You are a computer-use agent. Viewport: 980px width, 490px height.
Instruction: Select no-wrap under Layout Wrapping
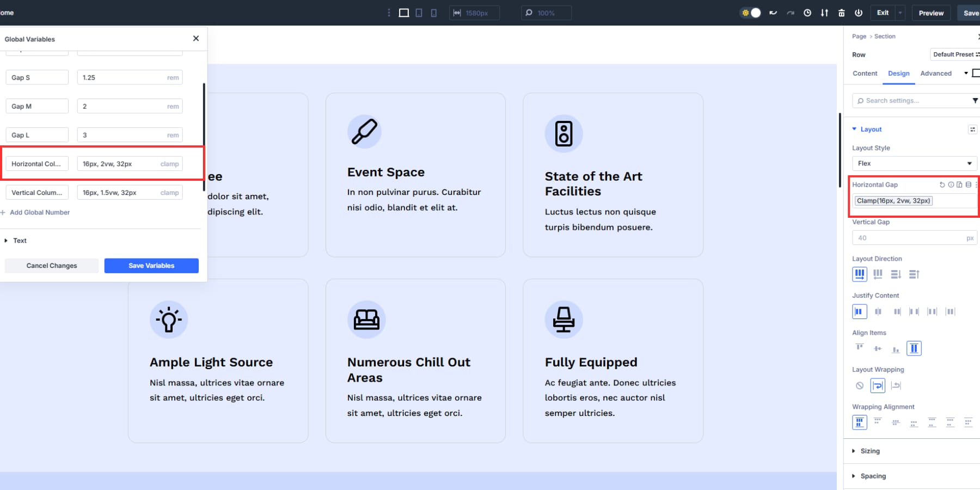pyautogui.click(x=860, y=385)
